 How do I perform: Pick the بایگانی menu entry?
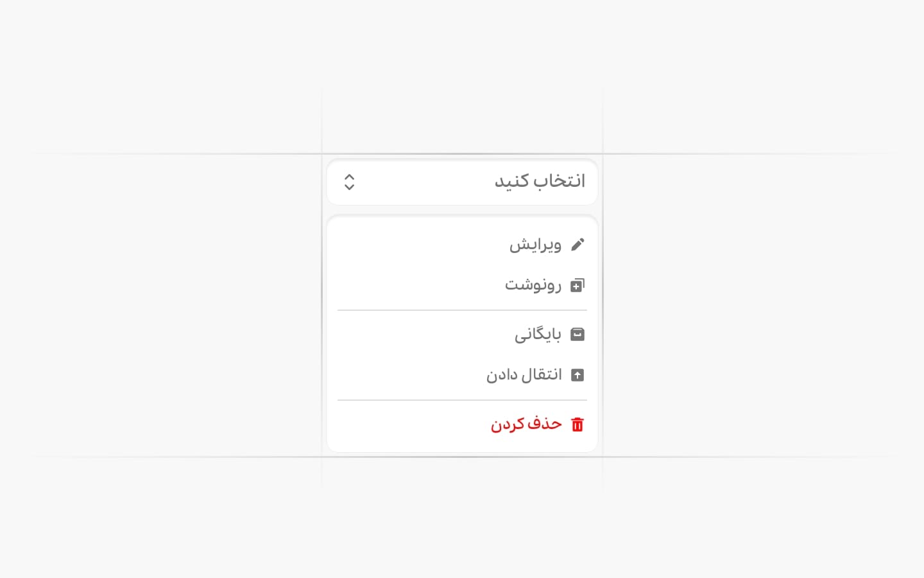coord(538,335)
